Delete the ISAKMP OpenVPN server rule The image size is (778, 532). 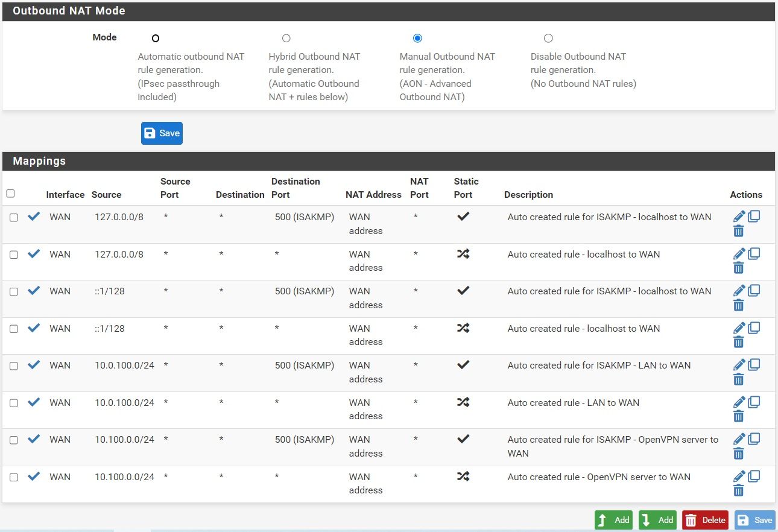click(x=739, y=454)
